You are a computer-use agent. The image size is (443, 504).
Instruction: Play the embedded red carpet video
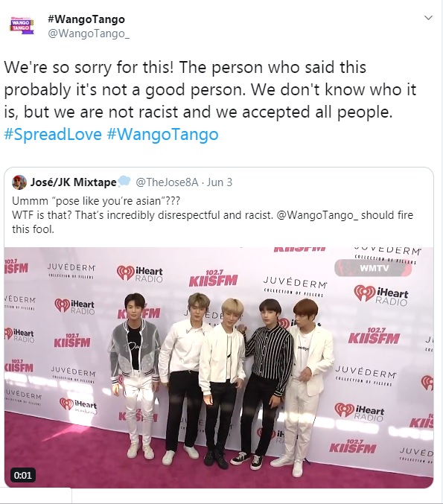click(219, 367)
